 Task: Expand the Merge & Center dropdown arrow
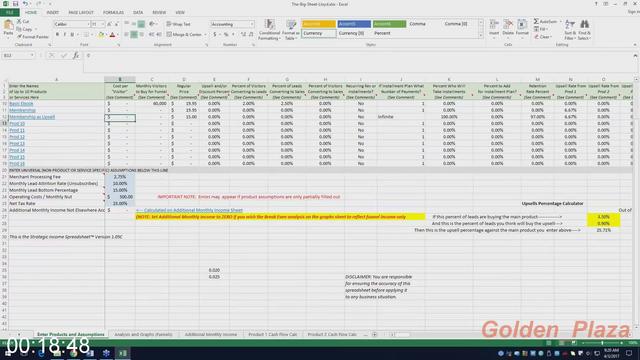coord(205,35)
